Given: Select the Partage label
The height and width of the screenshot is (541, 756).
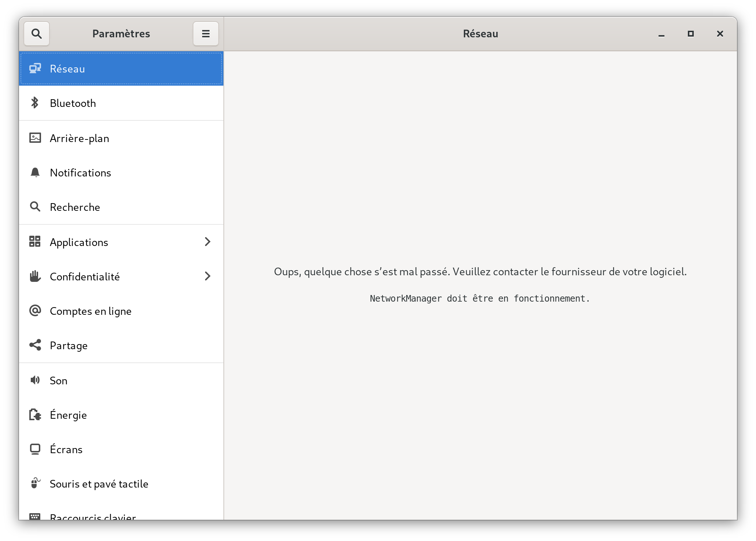Looking at the screenshot, I should (x=69, y=346).
